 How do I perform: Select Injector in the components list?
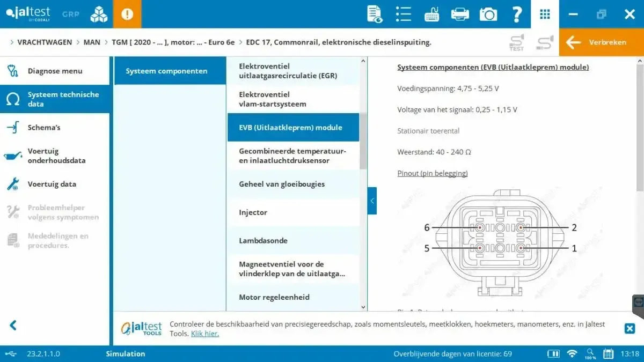click(x=252, y=212)
